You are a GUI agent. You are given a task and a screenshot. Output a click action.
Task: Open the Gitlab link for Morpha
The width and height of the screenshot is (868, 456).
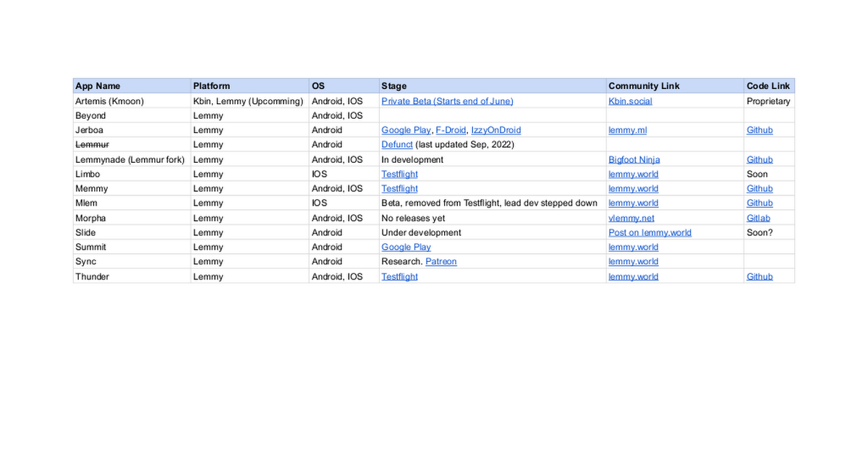(758, 218)
